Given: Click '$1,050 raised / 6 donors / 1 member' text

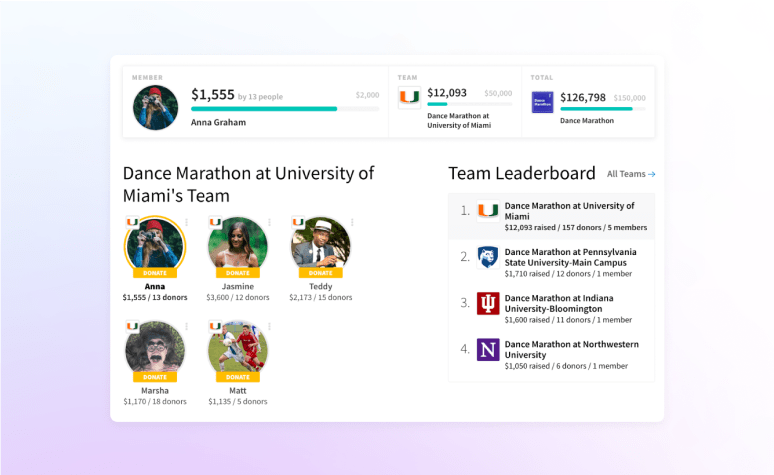Looking at the screenshot, I should (566, 366).
